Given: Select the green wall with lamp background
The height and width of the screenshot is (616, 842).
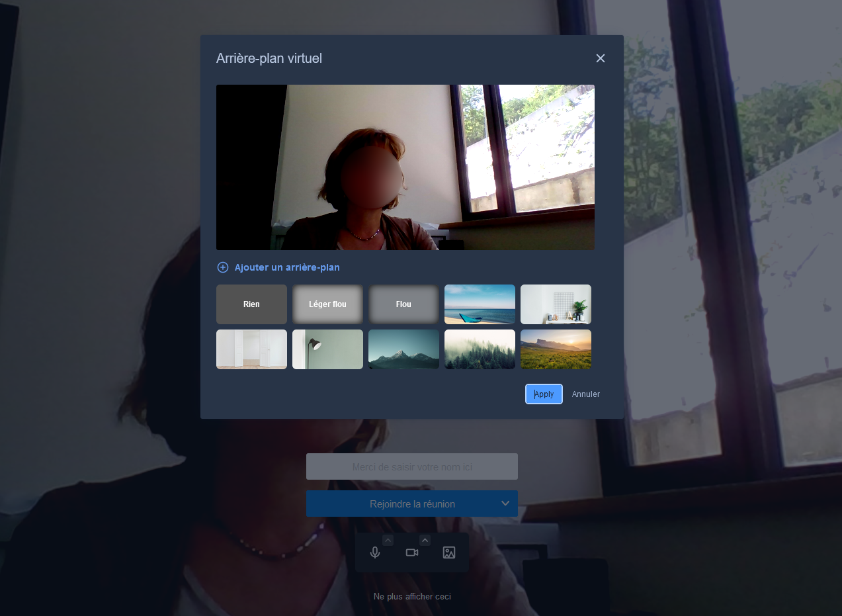Looking at the screenshot, I should tap(327, 349).
